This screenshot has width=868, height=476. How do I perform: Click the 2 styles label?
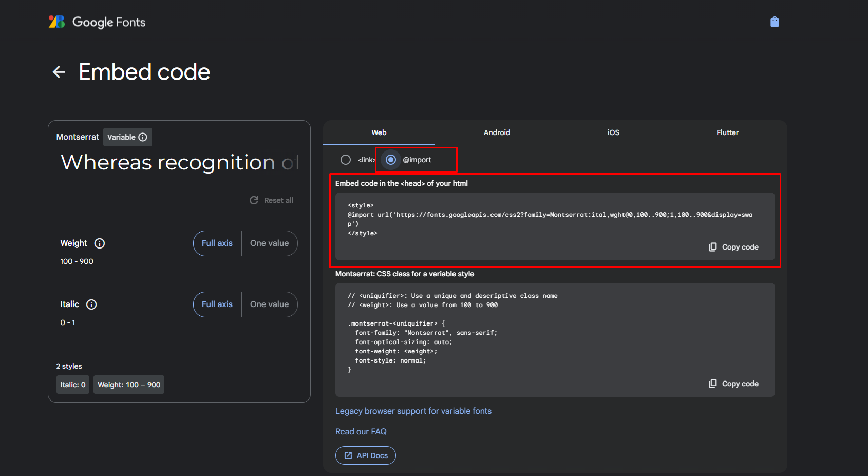[69, 366]
